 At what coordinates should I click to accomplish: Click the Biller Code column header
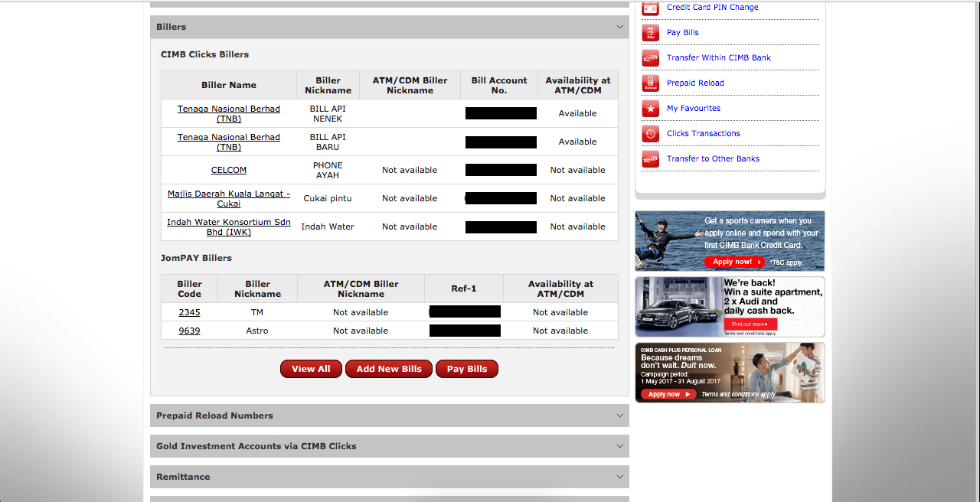[189, 288]
